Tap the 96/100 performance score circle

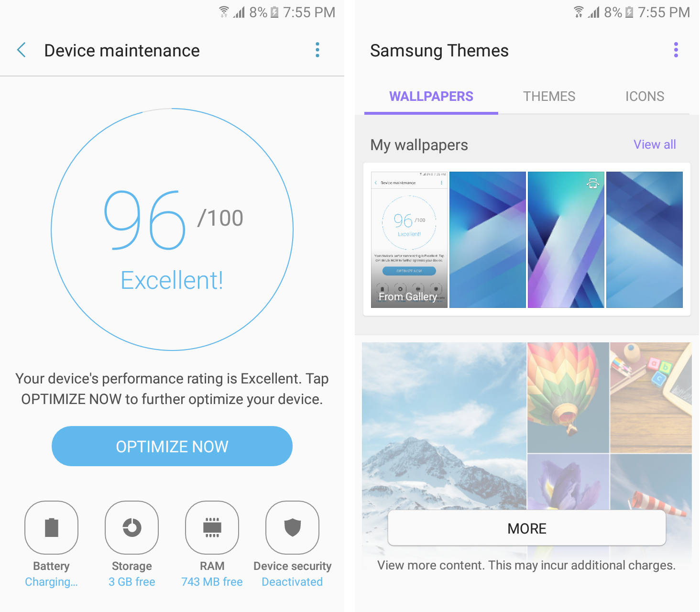pos(172,229)
